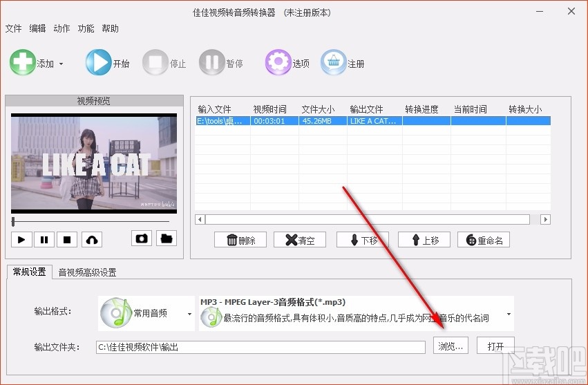Click the green Add (添加) plus icon
The image size is (588, 385).
coord(23,62)
